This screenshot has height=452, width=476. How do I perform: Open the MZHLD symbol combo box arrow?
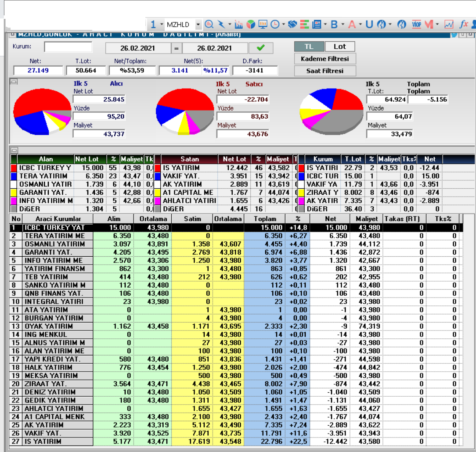[x=198, y=24]
